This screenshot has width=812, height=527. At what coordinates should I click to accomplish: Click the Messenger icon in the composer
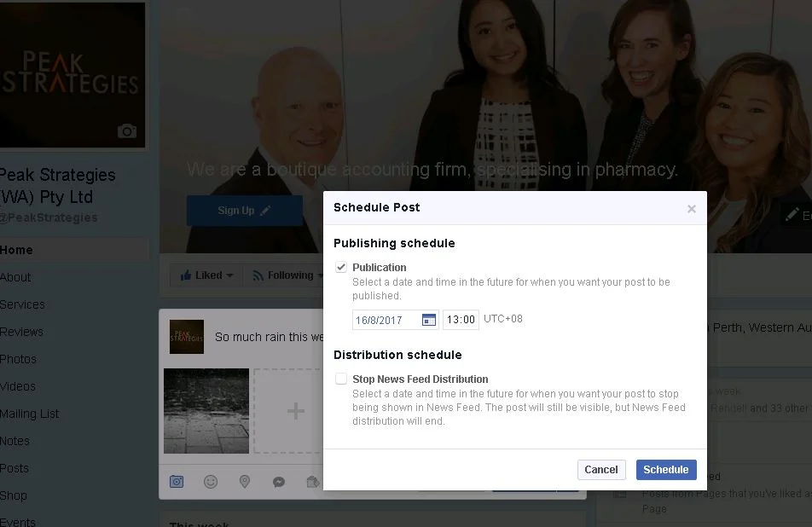pos(279,483)
